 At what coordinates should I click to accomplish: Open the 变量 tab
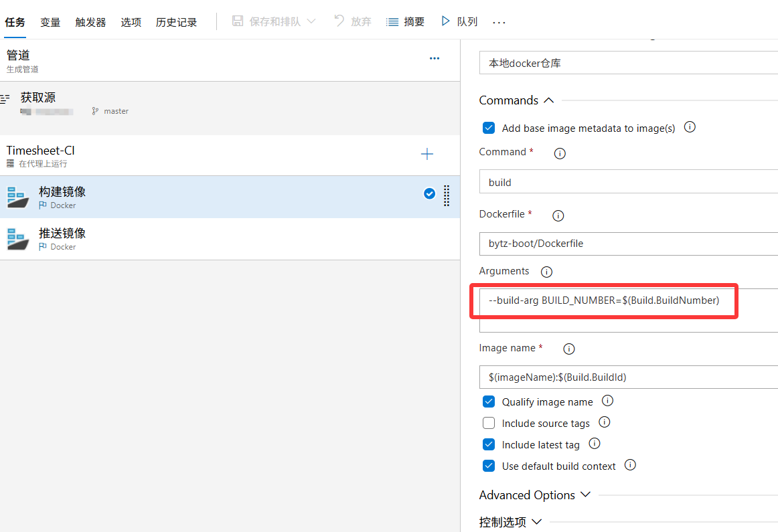coord(50,22)
